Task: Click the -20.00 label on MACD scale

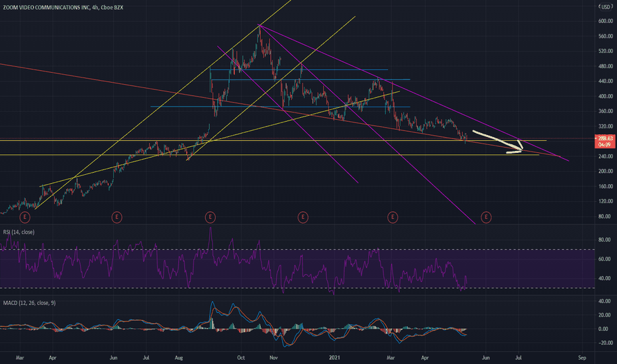Action: (x=604, y=343)
